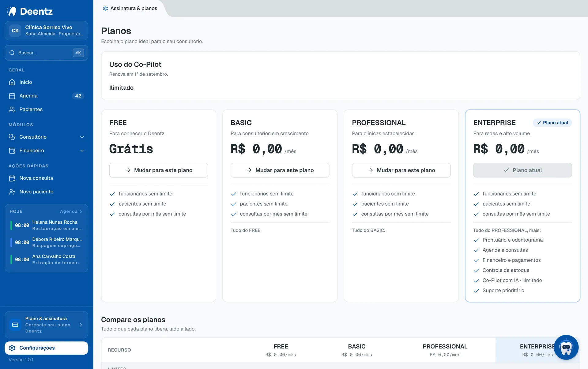The height and width of the screenshot is (369, 588).
Task: Open Agenda calendar icon in sidebar
Action: click(12, 96)
